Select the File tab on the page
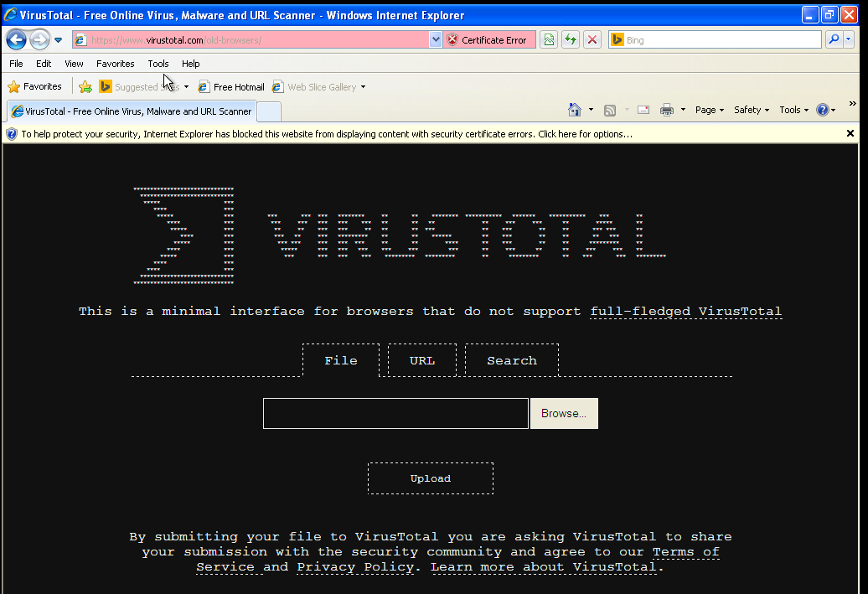The width and height of the screenshot is (868, 594). 341,360
